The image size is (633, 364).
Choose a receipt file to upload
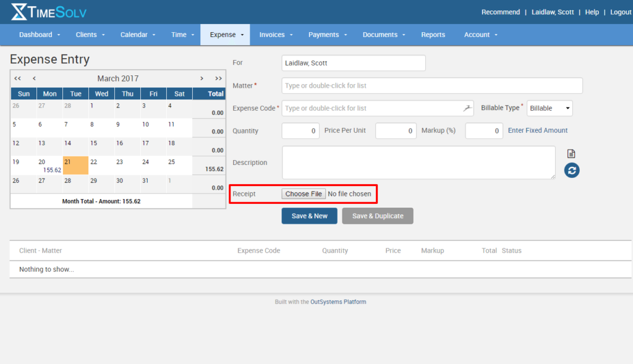pos(303,193)
